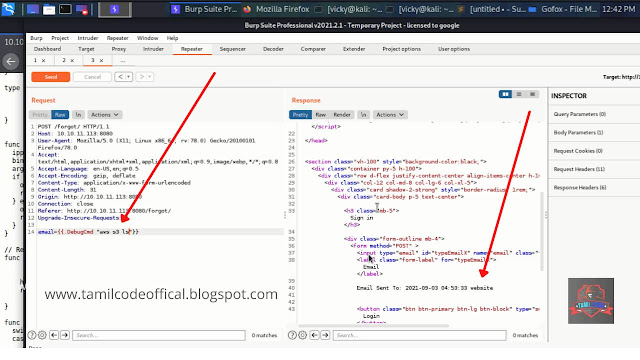
Task: Open request search settings gear
Action: tap(42, 335)
